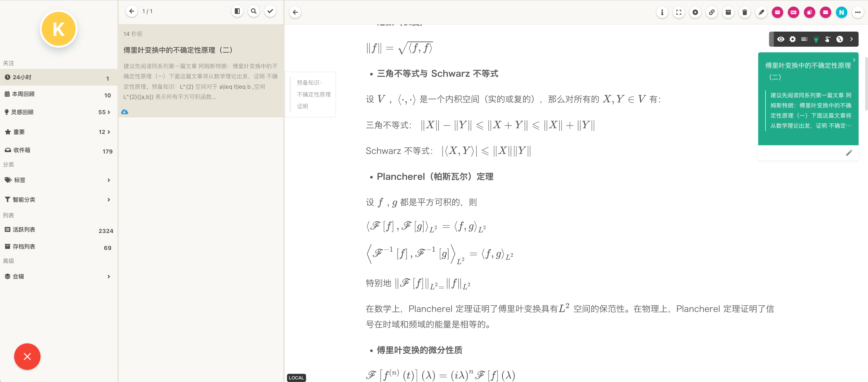Image resolution: width=868 pixels, height=382 pixels.
Task: Open search in the article list pane
Action: pos(254,11)
